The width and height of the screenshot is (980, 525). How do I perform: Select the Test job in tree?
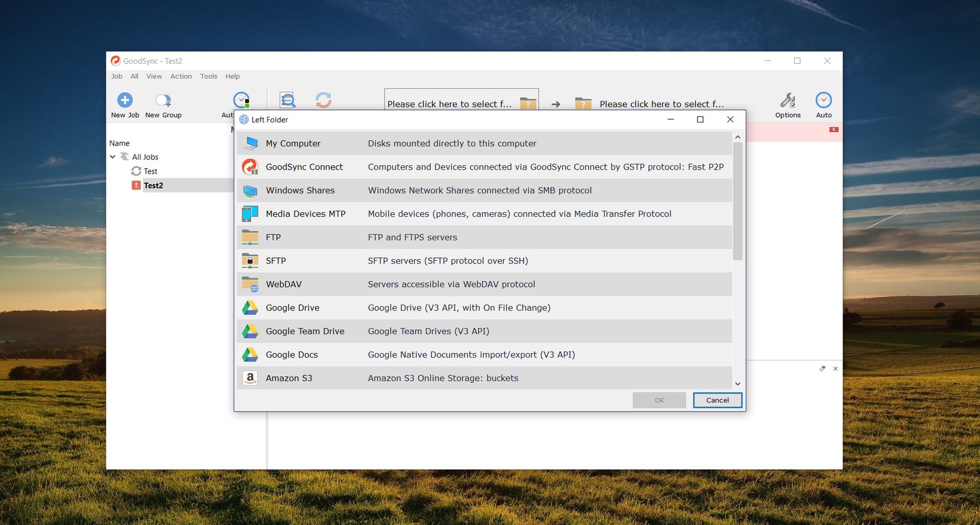[x=150, y=171]
